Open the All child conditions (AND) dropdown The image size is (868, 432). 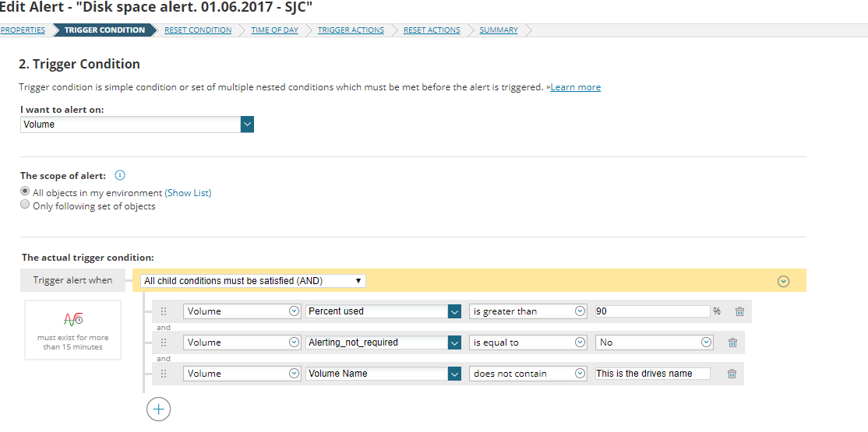point(253,281)
